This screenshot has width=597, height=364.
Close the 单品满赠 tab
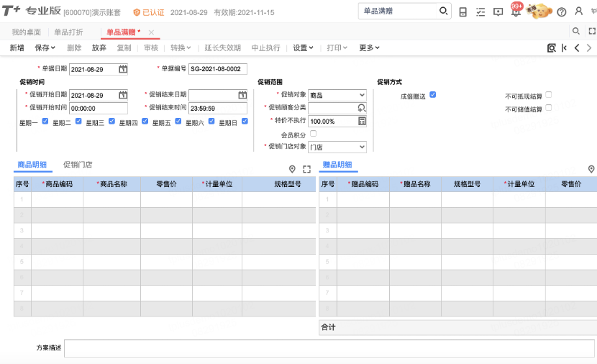point(151,33)
